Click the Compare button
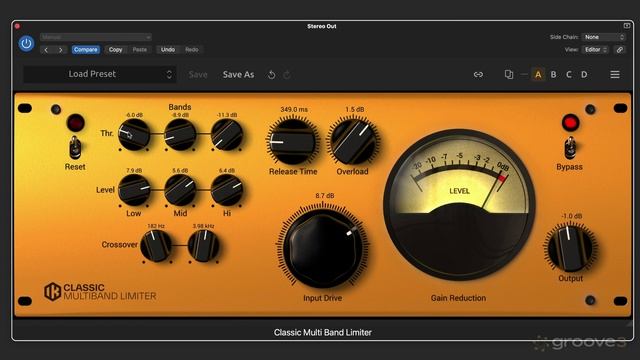Image resolution: width=640 pixels, height=360 pixels. tap(86, 50)
